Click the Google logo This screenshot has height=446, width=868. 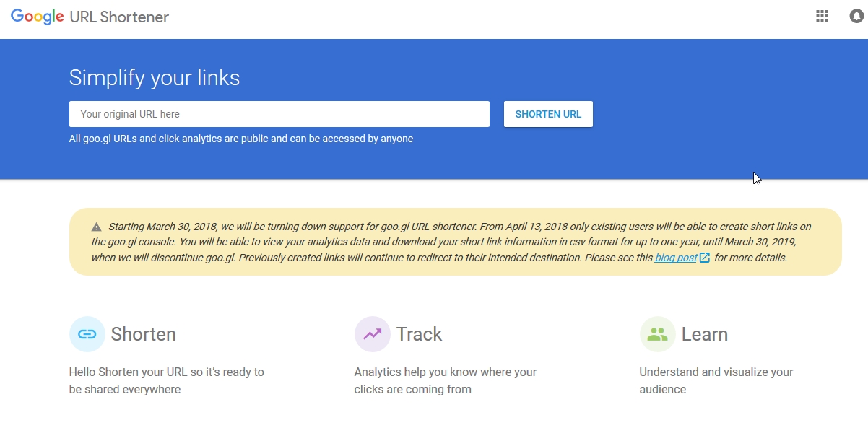click(38, 17)
